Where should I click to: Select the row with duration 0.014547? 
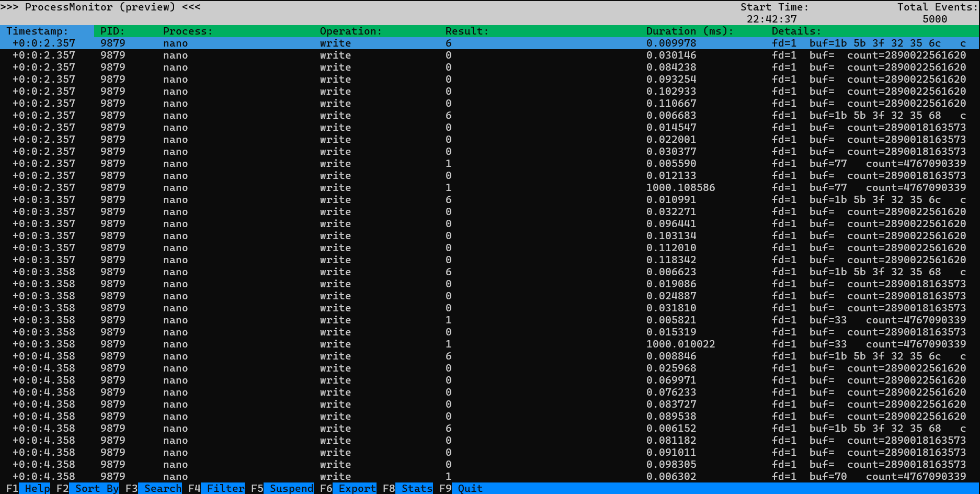point(490,128)
